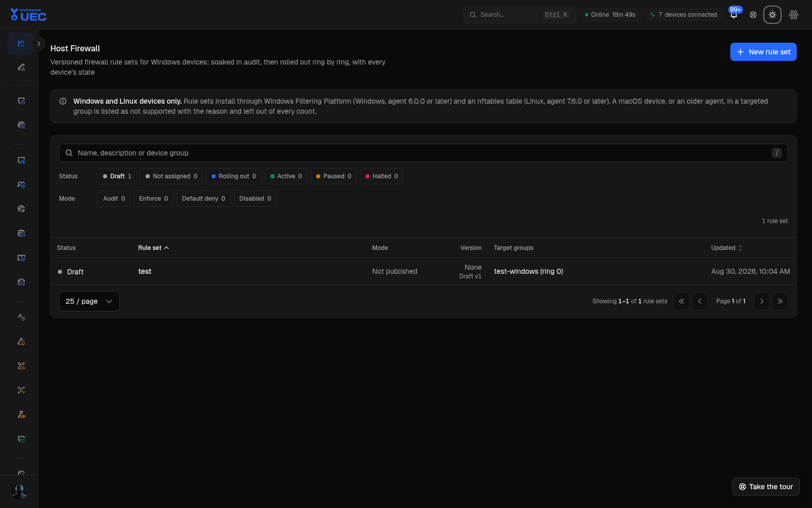Screen dimensions: 812x508
Task: Open notifications bell with 99+ badge
Action: [734, 14]
